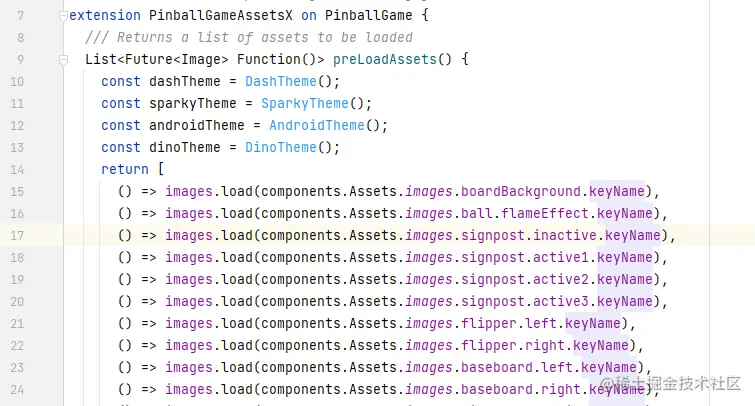755x406 pixels.
Task: Click the return keyword on line 14
Action: (x=125, y=170)
